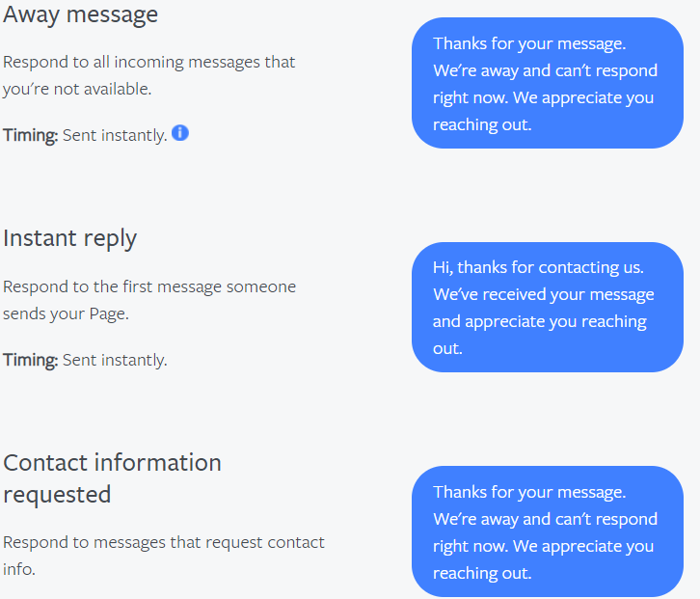Click 'Respond to messages that request contact' text
Screen dimensions: 700x599
(163, 542)
